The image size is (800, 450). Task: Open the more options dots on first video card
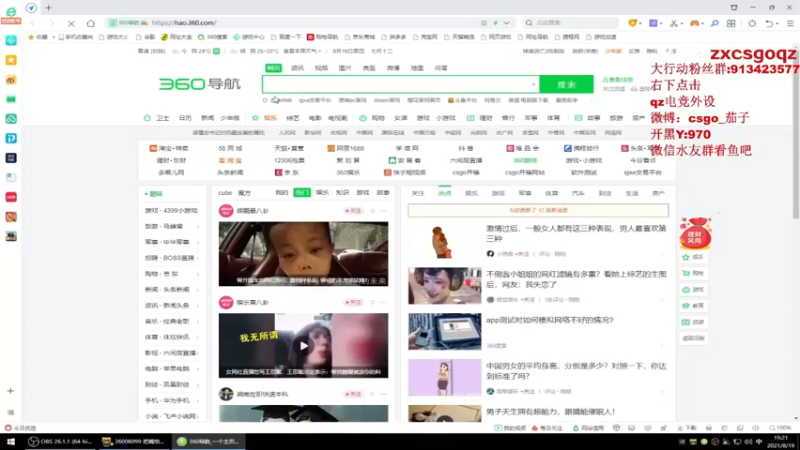pos(383,211)
